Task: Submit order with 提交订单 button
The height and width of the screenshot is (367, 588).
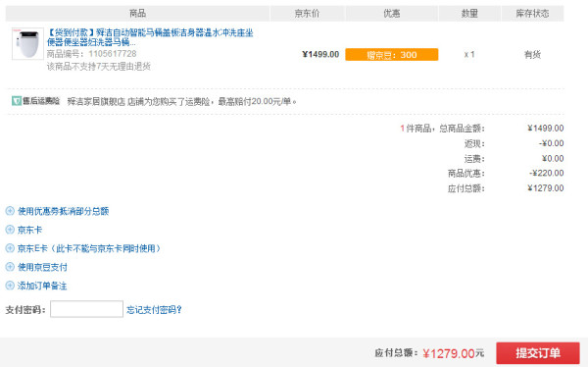Action: (538, 353)
